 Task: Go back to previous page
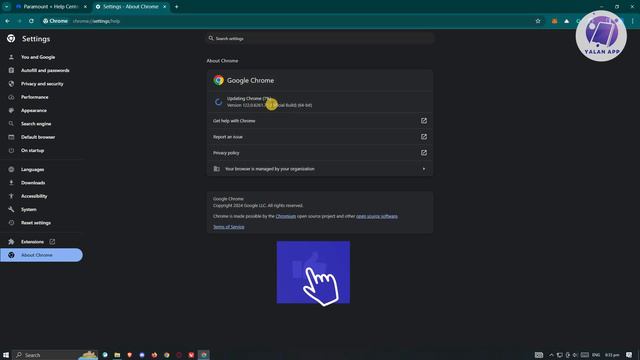(x=8, y=21)
